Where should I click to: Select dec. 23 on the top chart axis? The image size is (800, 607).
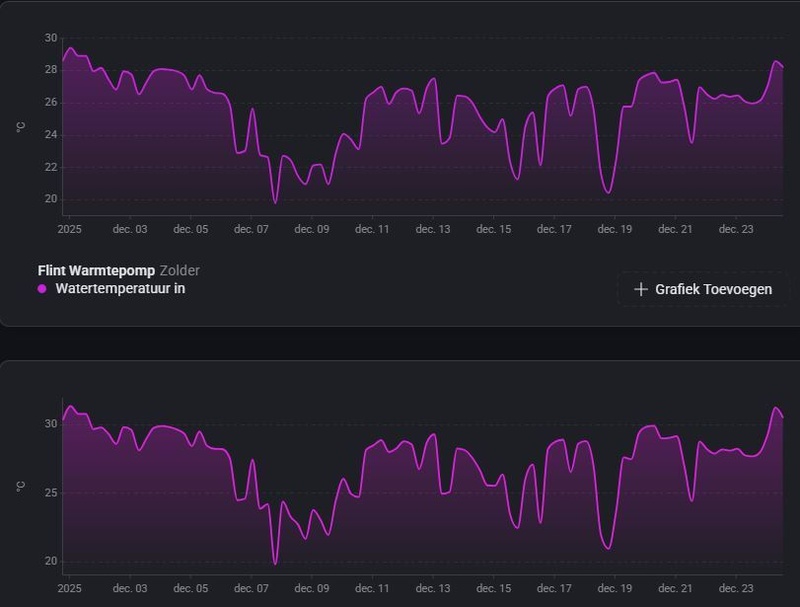pos(736,229)
